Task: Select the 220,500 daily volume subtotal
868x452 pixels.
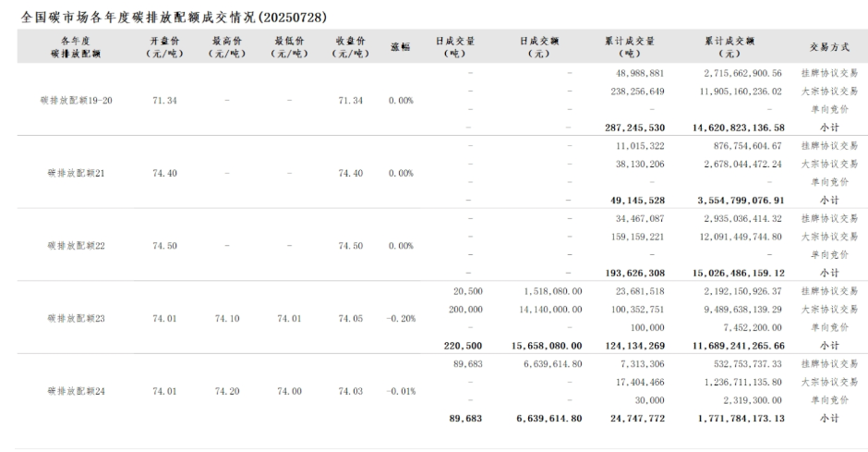Action: point(464,345)
